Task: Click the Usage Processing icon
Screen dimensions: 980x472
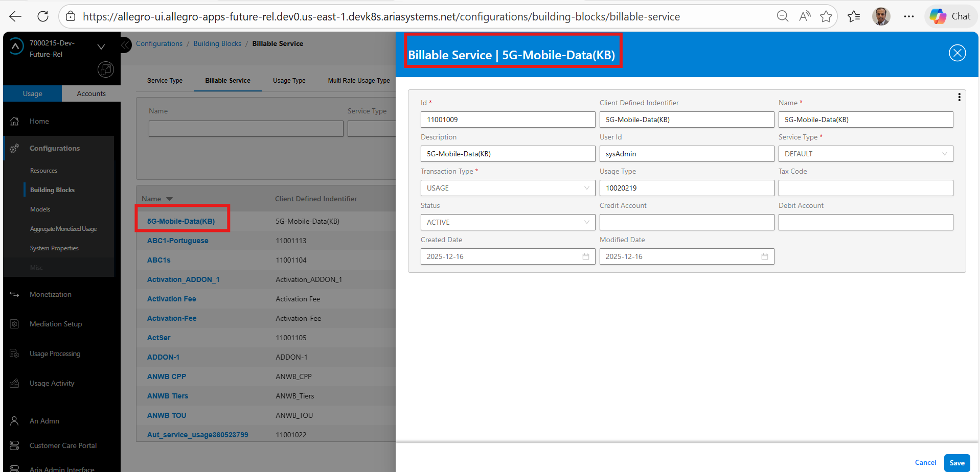Action: coord(14,353)
